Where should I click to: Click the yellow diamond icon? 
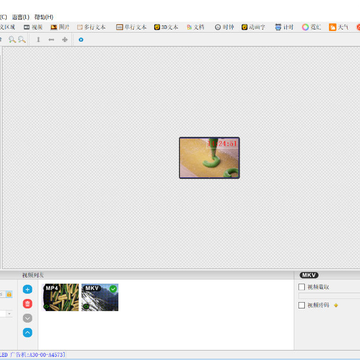[x=336, y=305]
